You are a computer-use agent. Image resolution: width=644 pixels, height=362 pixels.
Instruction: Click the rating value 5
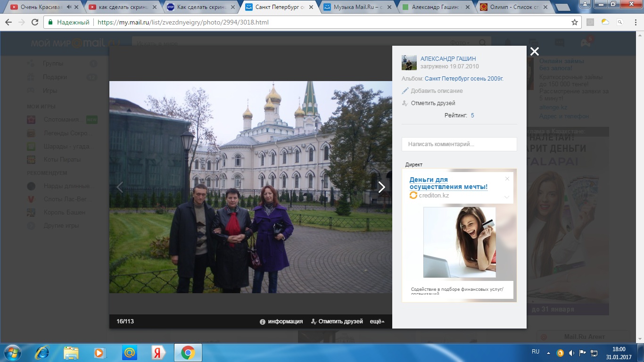[472, 115]
